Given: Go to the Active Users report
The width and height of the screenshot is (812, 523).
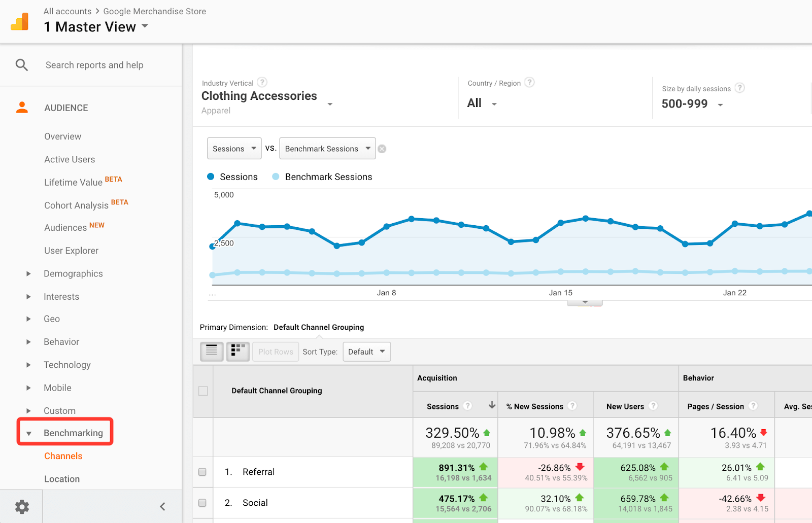Looking at the screenshot, I should 70,159.
